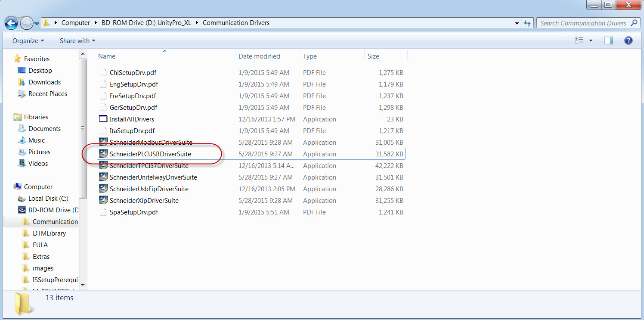Screen dimensions: 644x320
Task: Sort by Date modified column header
Action: click(259, 56)
